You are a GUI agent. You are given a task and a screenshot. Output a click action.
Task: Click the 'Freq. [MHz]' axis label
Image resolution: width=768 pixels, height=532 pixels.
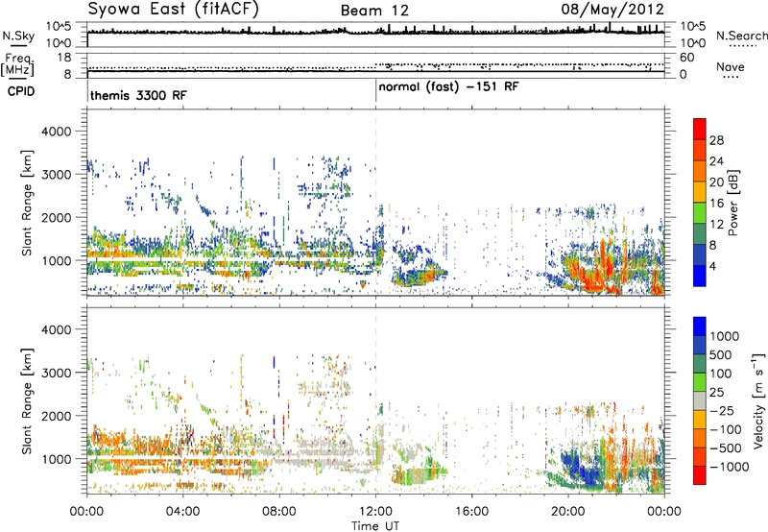coord(17,65)
